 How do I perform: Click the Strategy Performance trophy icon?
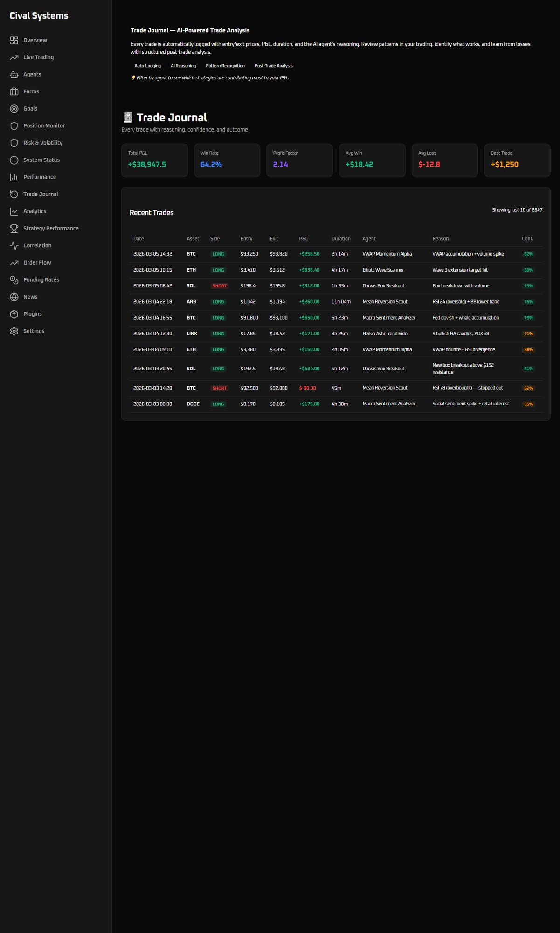[14, 229]
